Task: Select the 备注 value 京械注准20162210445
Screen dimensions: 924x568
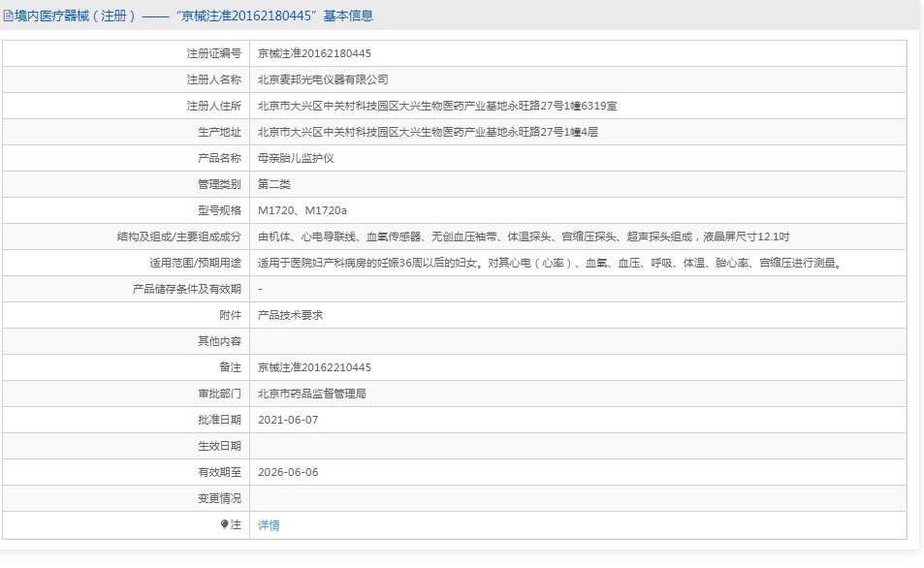Action: [314, 367]
